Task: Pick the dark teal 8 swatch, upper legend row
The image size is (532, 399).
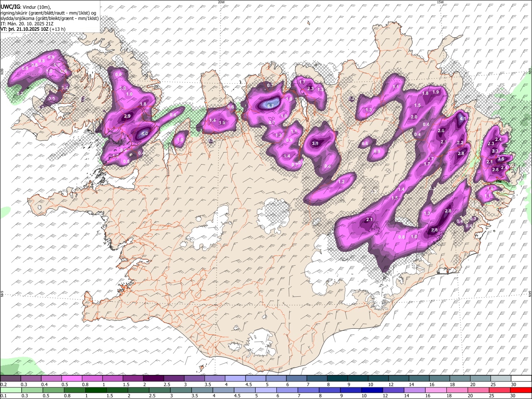Action: 337,379
